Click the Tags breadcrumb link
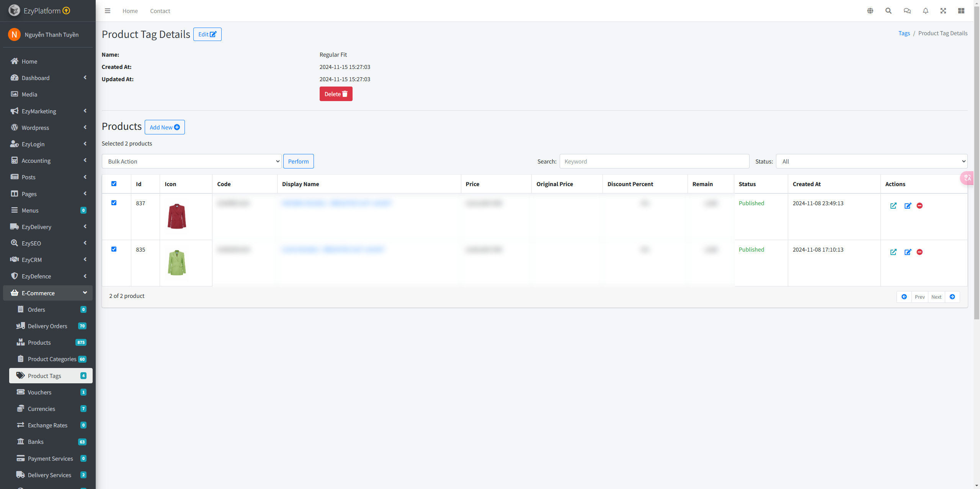 point(904,33)
